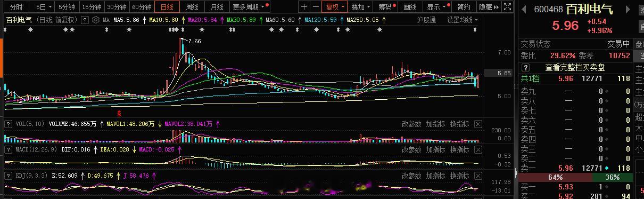Viewport: 644px width, 199px height.
Task: Click 改参数 in KDJ panel
Action: [411, 176]
